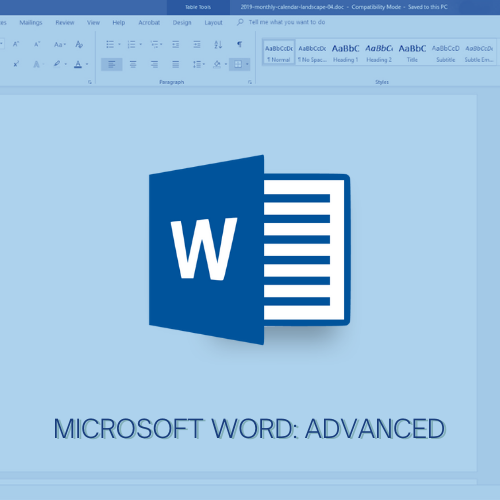Click the Bullets list icon

[110, 44]
